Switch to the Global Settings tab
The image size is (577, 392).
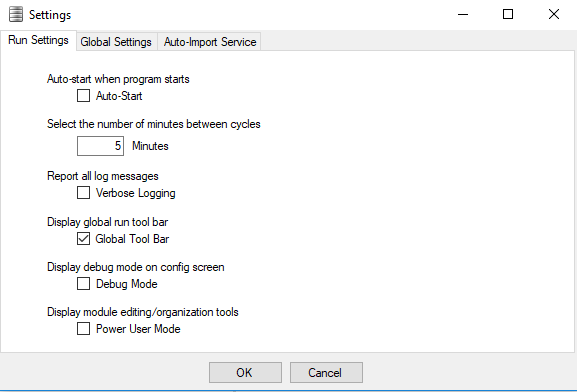pyautogui.click(x=116, y=42)
